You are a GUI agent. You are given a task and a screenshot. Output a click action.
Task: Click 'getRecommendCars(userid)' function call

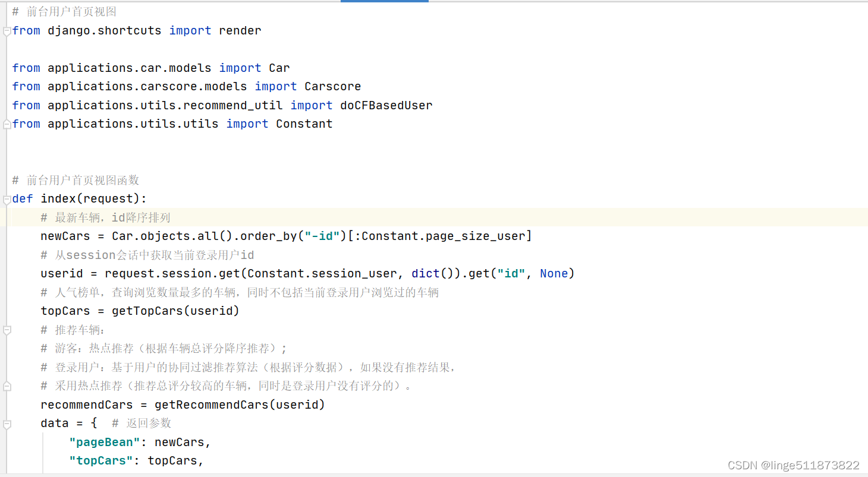pos(240,405)
